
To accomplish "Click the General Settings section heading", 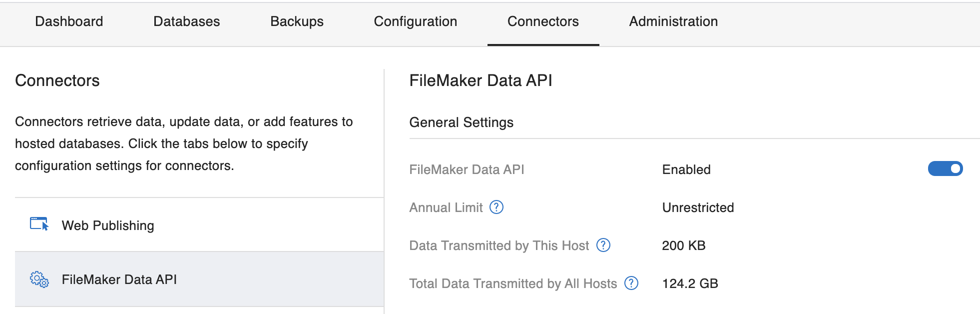I will [461, 122].
